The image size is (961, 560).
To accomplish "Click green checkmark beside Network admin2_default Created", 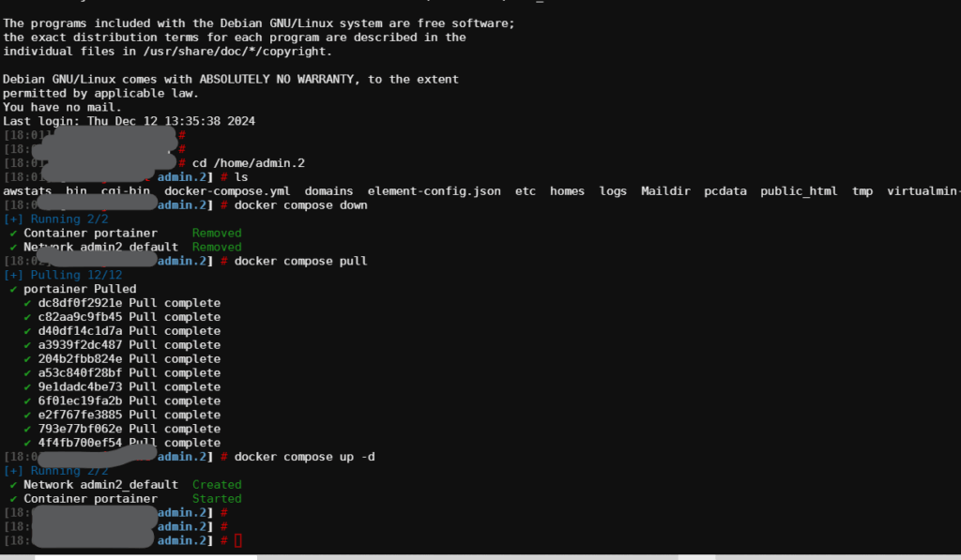I will [x=13, y=484].
